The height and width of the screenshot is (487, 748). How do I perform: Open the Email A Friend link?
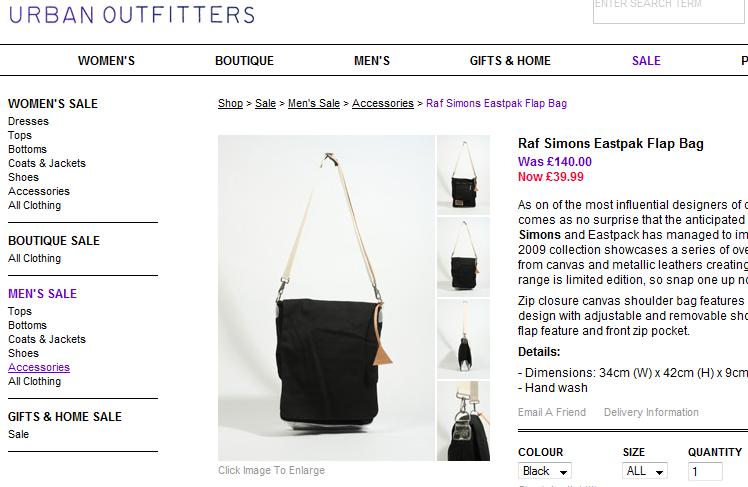pos(552,412)
